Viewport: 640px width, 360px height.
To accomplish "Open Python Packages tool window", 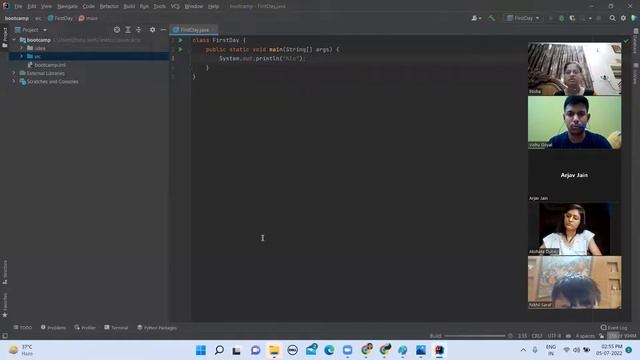I will pos(157,327).
